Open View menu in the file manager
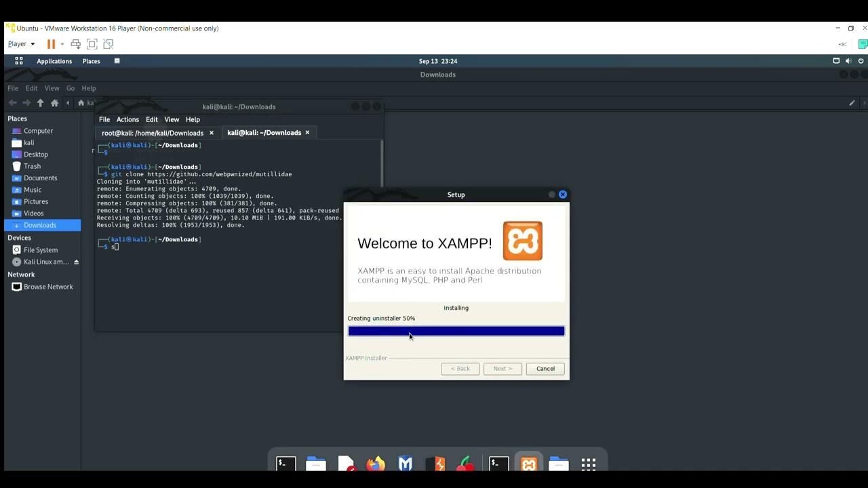 pyautogui.click(x=52, y=88)
